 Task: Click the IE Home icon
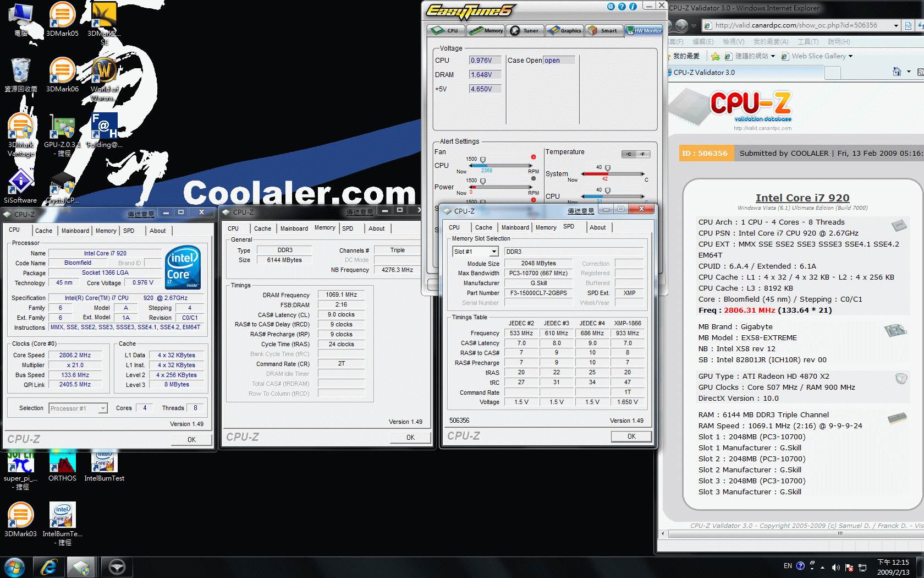[x=897, y=72]
